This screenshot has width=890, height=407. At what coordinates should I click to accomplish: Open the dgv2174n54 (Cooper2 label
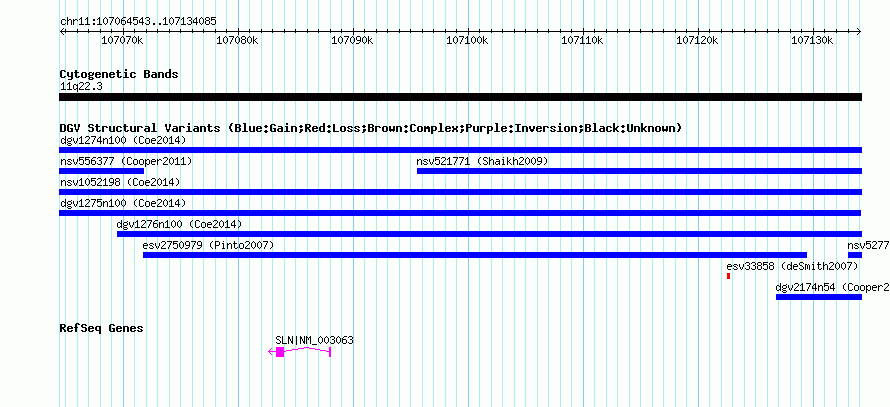click(x=833, y=287)
